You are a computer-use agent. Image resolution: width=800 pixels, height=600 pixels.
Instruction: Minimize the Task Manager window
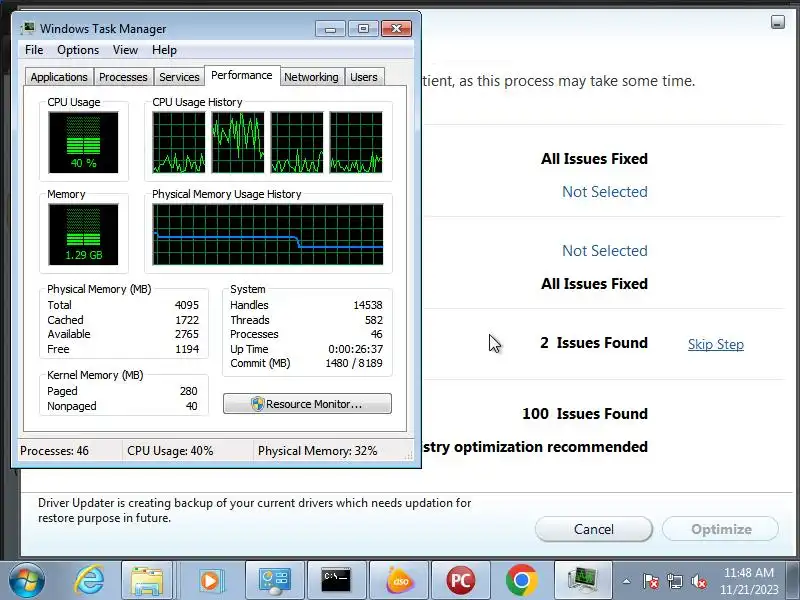point(330,29)
